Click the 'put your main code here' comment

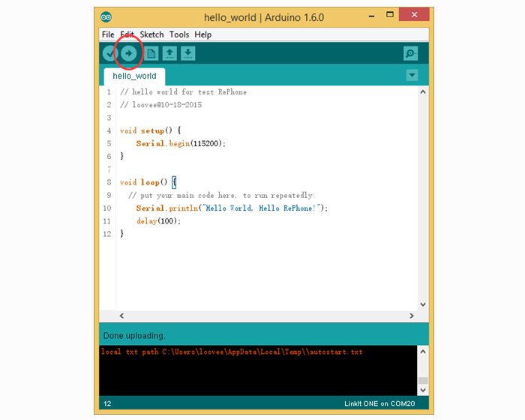point(222,195)
